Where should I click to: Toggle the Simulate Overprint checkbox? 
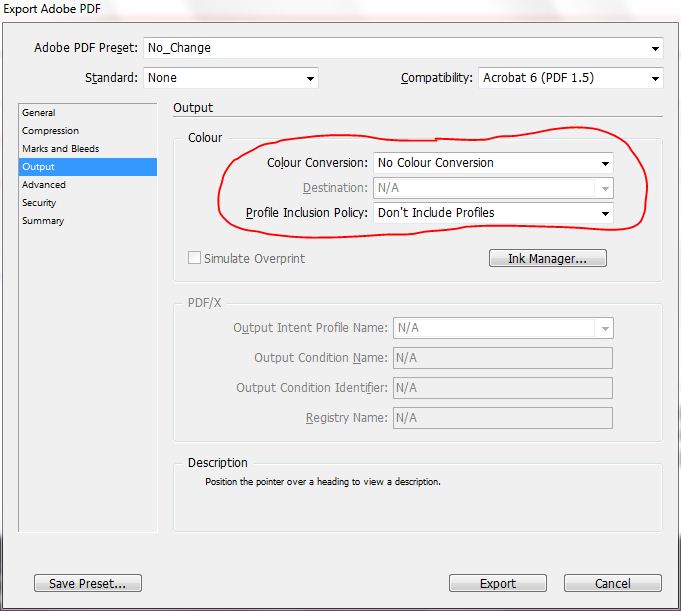point(194,258)
